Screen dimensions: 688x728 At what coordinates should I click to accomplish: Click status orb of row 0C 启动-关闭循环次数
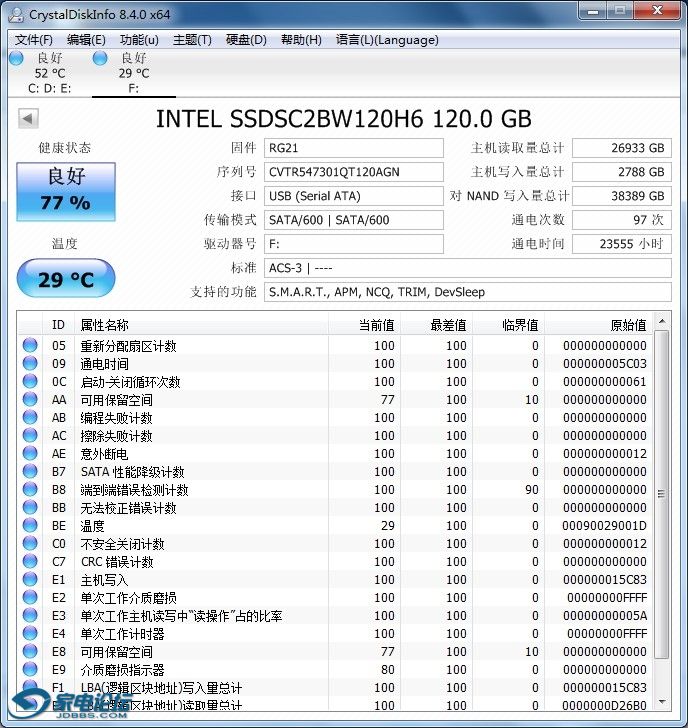[30, 381]
